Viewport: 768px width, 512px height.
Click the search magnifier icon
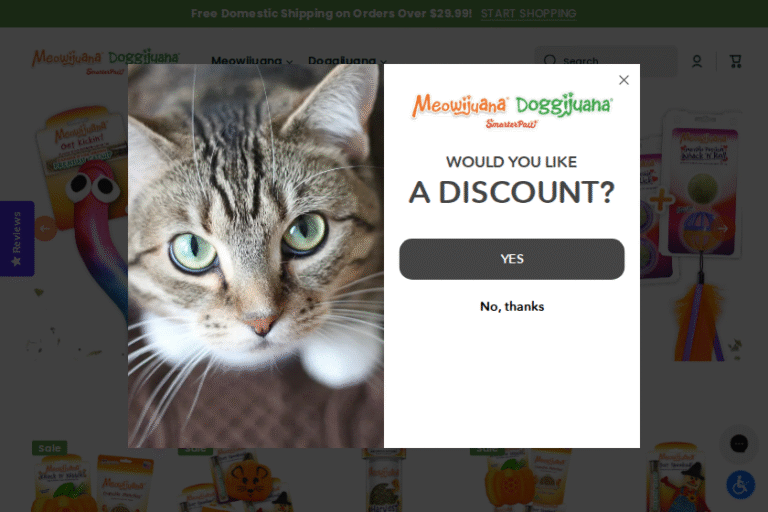(550, 61)
